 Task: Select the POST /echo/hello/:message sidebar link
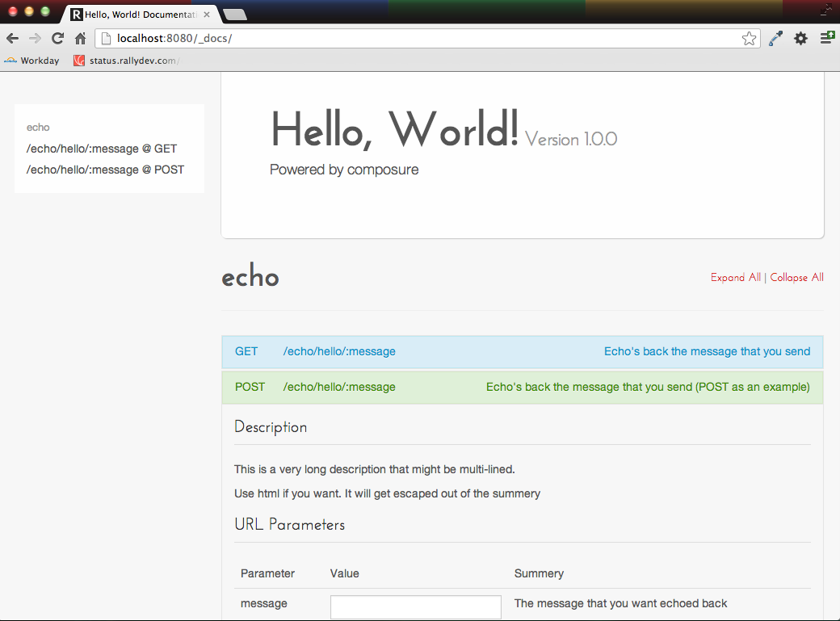point(105,170)
